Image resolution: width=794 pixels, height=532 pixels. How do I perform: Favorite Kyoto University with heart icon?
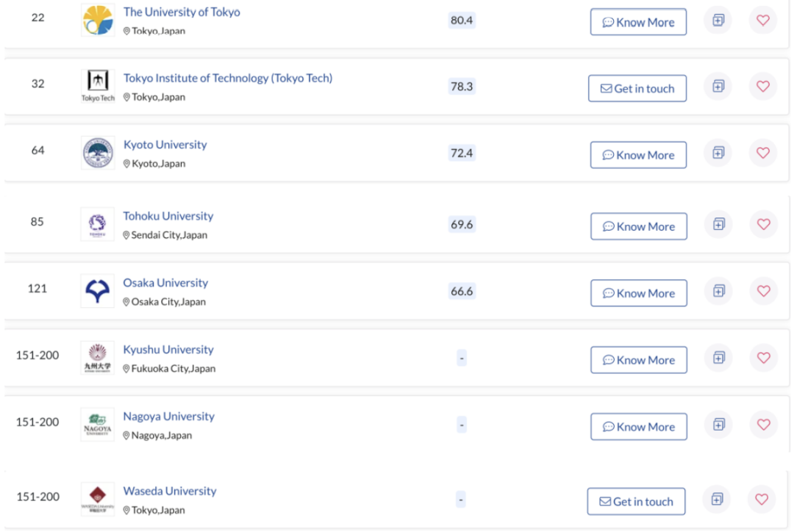click(x=763, y=153)
